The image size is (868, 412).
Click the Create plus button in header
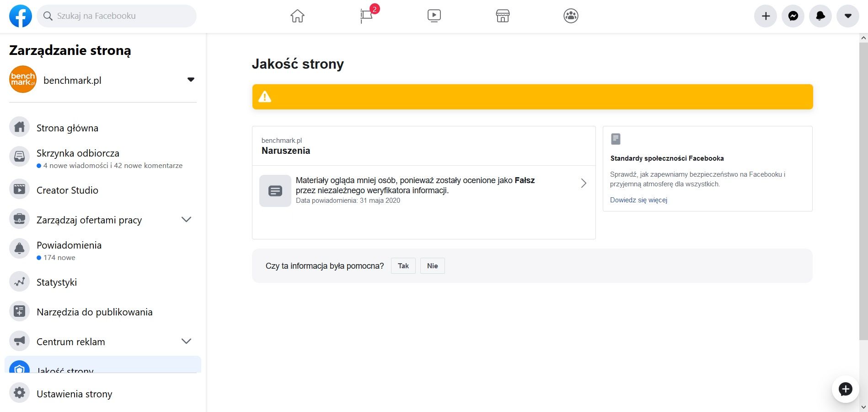point(766,16)
